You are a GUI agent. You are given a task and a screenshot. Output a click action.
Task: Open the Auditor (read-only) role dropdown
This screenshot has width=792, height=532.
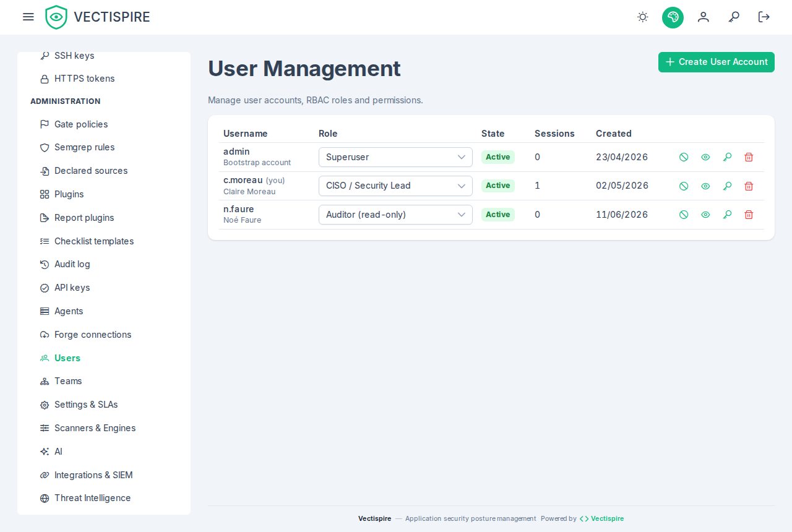[395, 215]
